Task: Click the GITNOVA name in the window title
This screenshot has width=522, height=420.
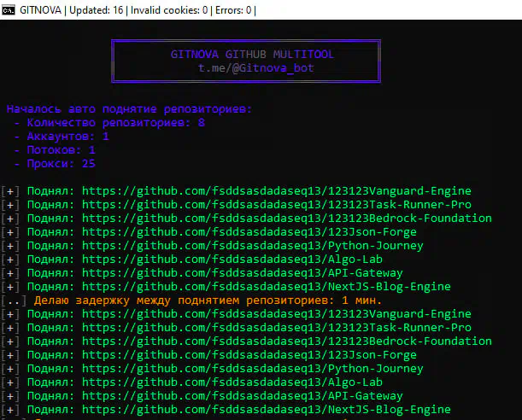Action: click(40, 10)
